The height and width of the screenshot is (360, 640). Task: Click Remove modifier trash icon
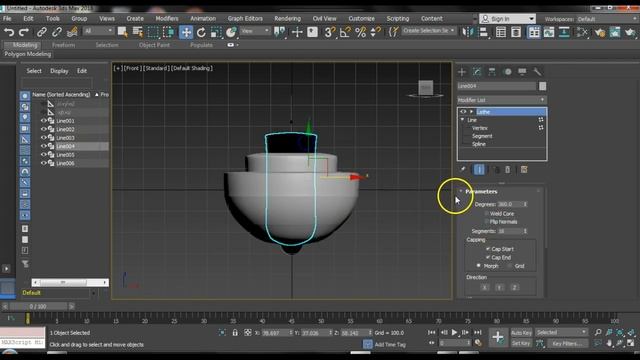pyautogui.click(x=507, y=169)
